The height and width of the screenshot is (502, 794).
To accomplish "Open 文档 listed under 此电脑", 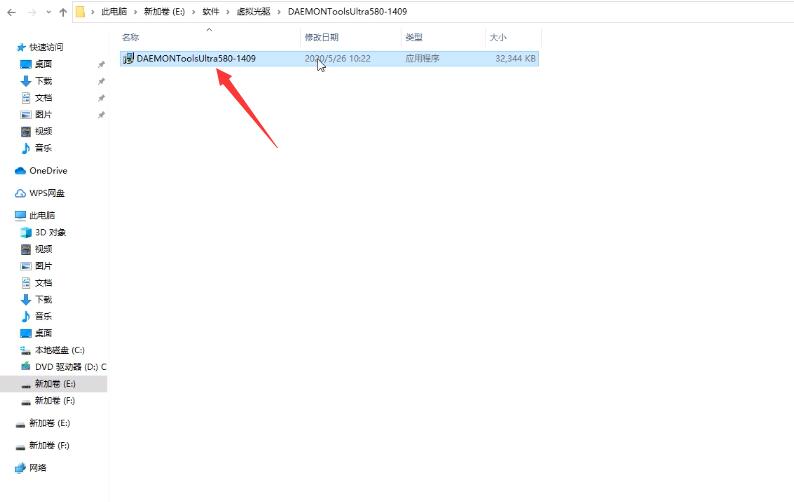I will (43, 282).
